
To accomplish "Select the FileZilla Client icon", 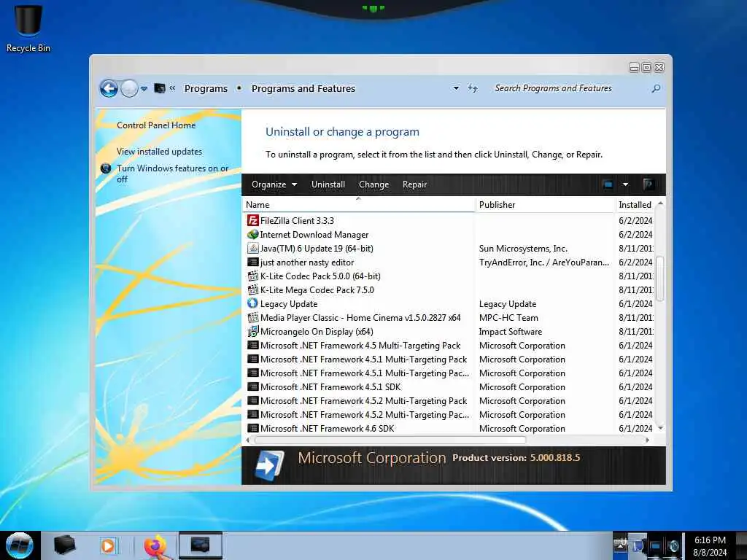I will tap(252, 220).
